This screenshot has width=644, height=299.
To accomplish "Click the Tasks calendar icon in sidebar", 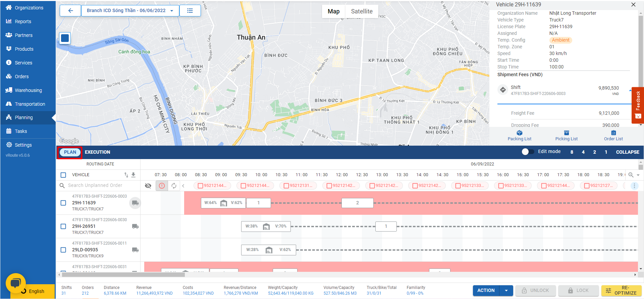I will 9,131.
